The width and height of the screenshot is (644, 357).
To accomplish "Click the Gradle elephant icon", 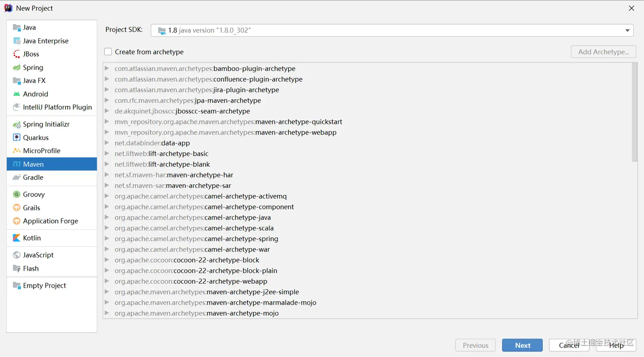I will coord(17,177).
